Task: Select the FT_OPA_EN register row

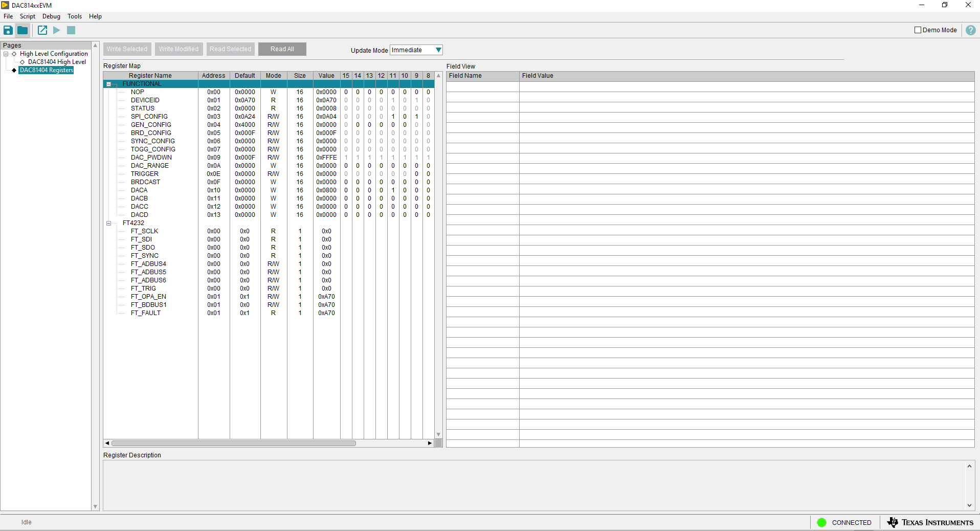Action: pos(269,297)
